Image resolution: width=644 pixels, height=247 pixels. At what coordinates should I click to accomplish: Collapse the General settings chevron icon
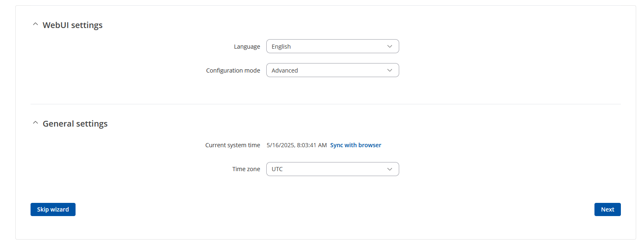pos(36,123)
